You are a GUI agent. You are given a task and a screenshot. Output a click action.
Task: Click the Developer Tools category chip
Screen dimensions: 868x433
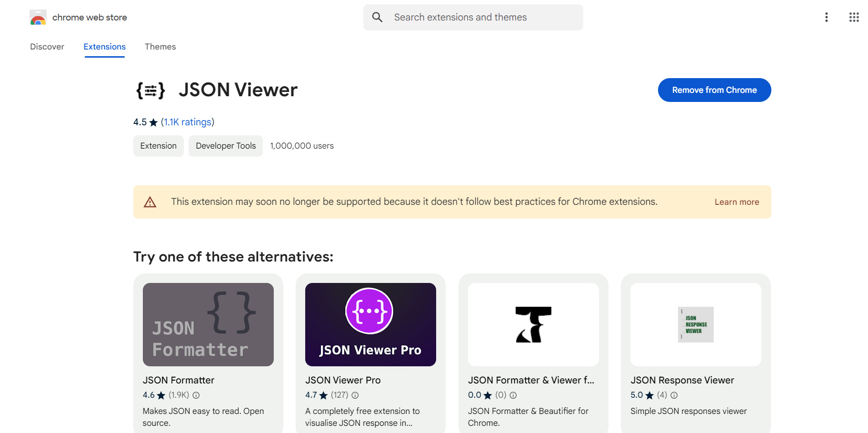(226, 146)
